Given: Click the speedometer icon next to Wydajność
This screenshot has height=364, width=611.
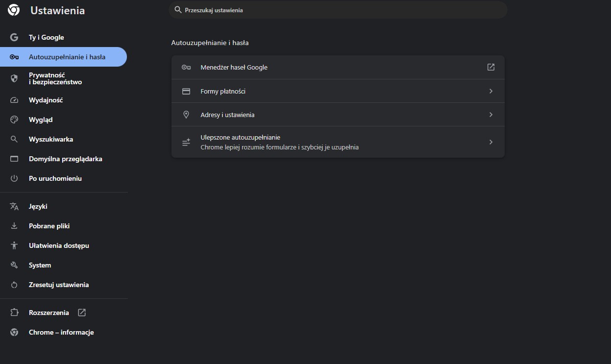Looking at the screenshot, I should (14, 100).
